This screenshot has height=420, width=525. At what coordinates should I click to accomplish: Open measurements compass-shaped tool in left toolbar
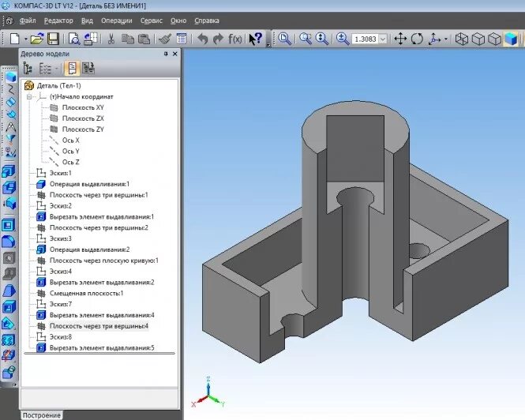[x=10, y=126]
